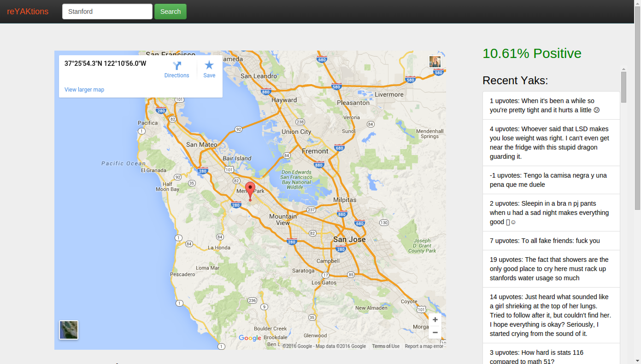Click the Save star icon

209,66
